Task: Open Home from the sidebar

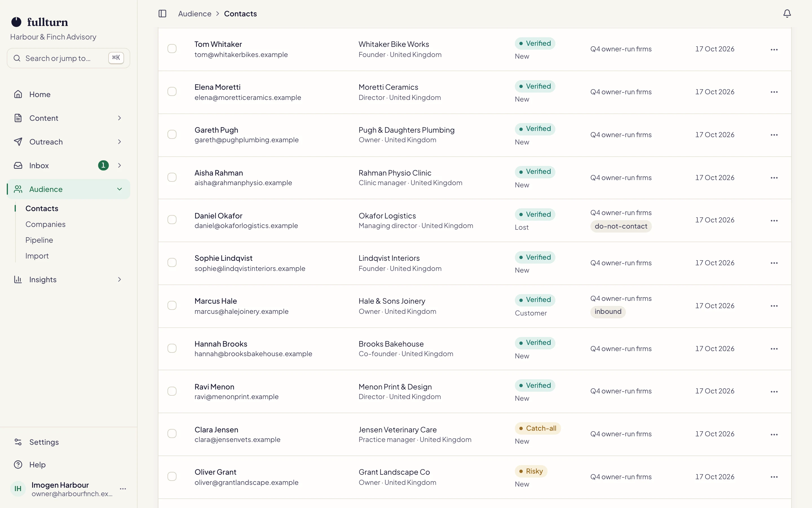Action: click(x=69, y=95)
